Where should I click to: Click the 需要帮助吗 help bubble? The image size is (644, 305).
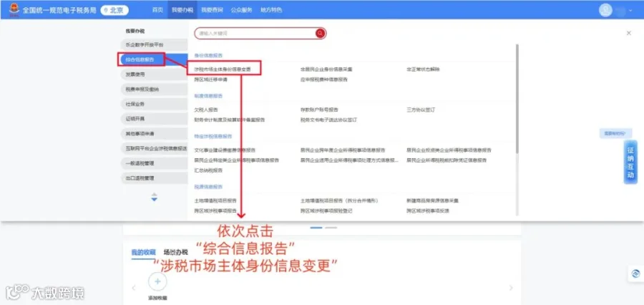coord(615,133)
